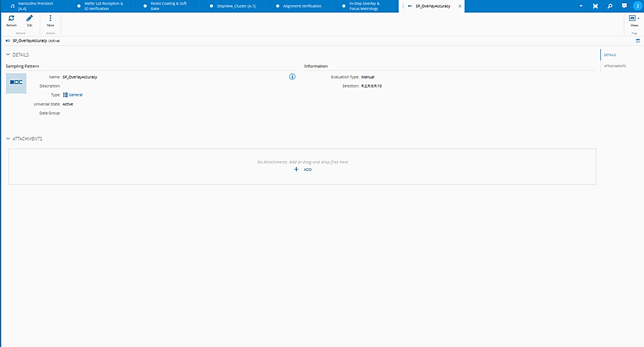644x347 pixels.
Task: Click the panel layout icon below Views
Action: (x=638, y=41)
